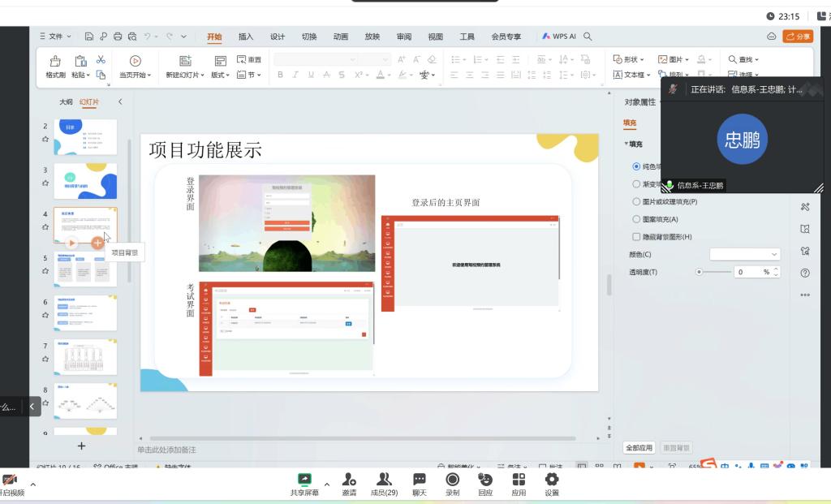Click the Apply to All (全部应用) button
This screenshot has width=831, height=504.
click(x=639, y=448)
